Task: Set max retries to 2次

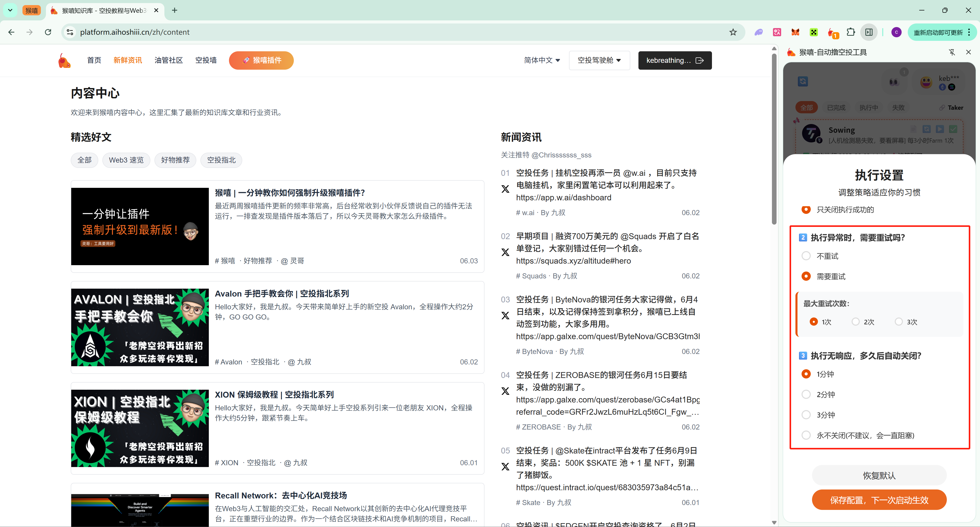Action: point(855,322)
